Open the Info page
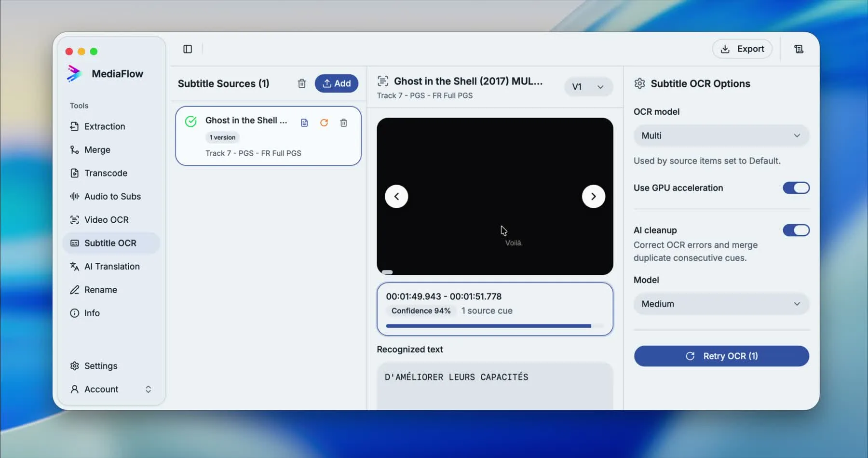 coord(111,313)
